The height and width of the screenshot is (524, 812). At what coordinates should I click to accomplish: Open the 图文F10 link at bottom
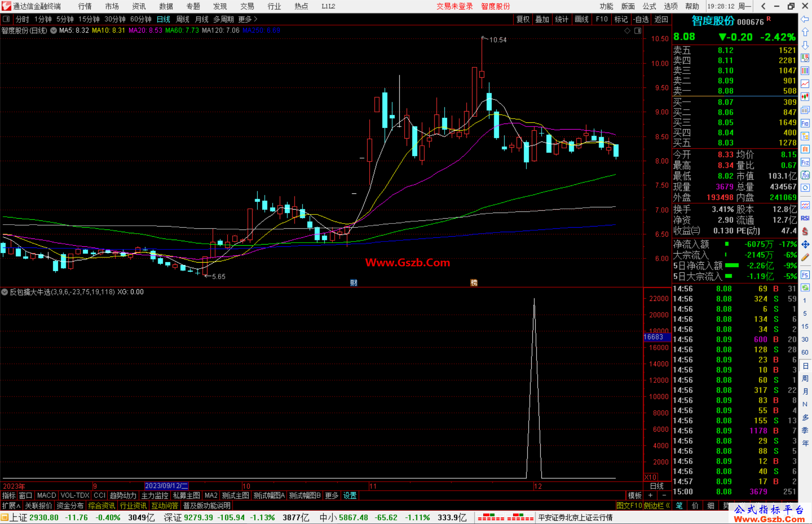point(629,506)
